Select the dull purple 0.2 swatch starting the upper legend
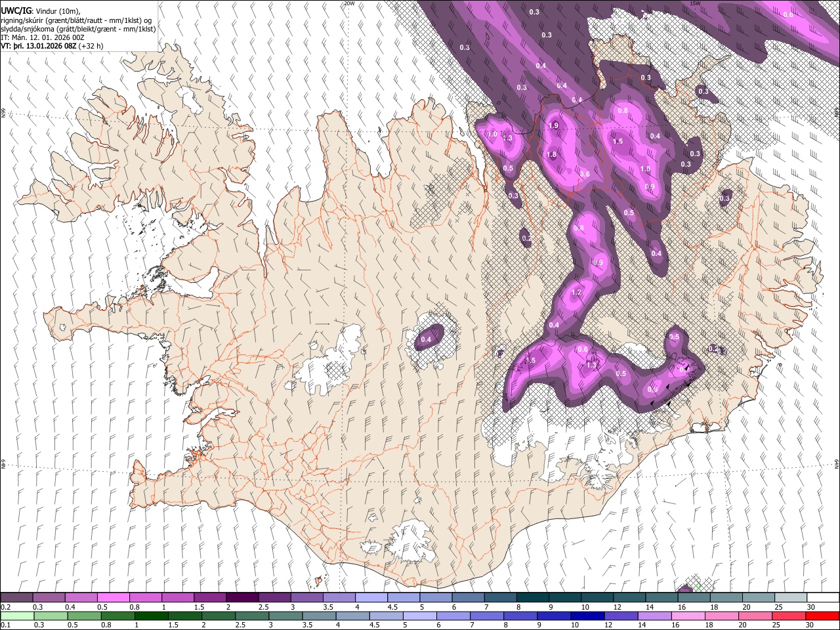840x630 pixels. [x=16, y=598]
